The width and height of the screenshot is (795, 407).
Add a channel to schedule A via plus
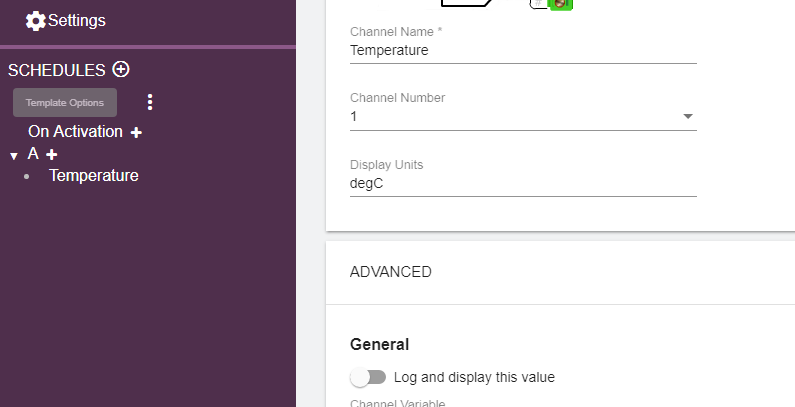[52, 155]
